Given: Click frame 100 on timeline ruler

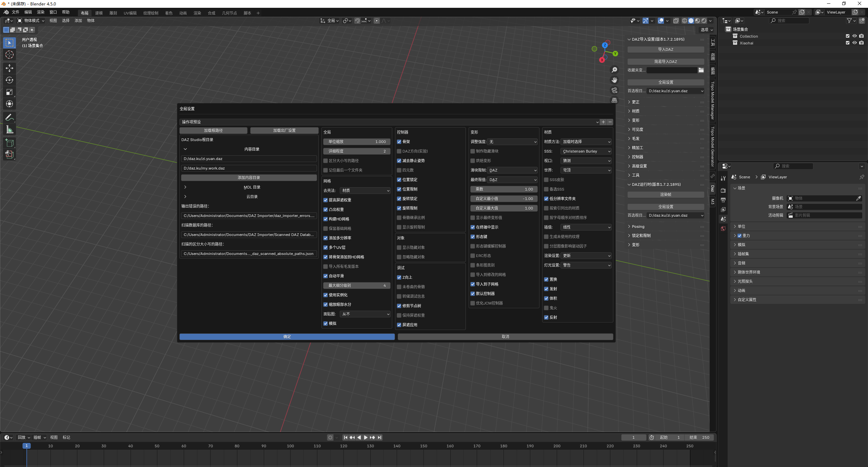Looking at the screenshot, I should [x=290, y=446].
